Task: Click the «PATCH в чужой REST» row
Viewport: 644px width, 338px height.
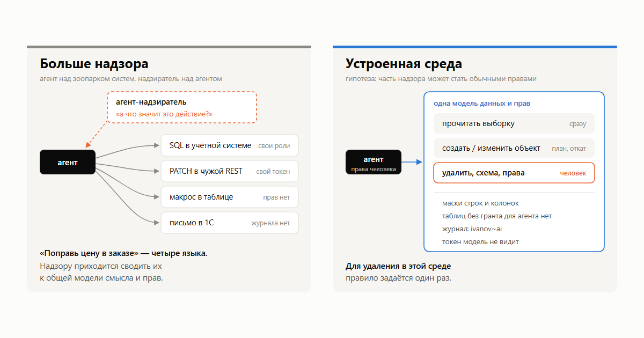Action: [230, 171]
